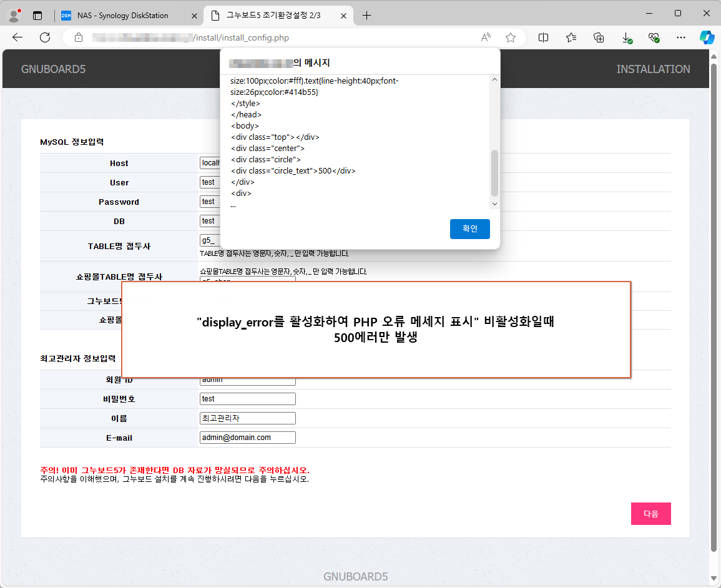Reload the page with the refresh icon
This screenshot has width=721, height=588.
(45, 37)
